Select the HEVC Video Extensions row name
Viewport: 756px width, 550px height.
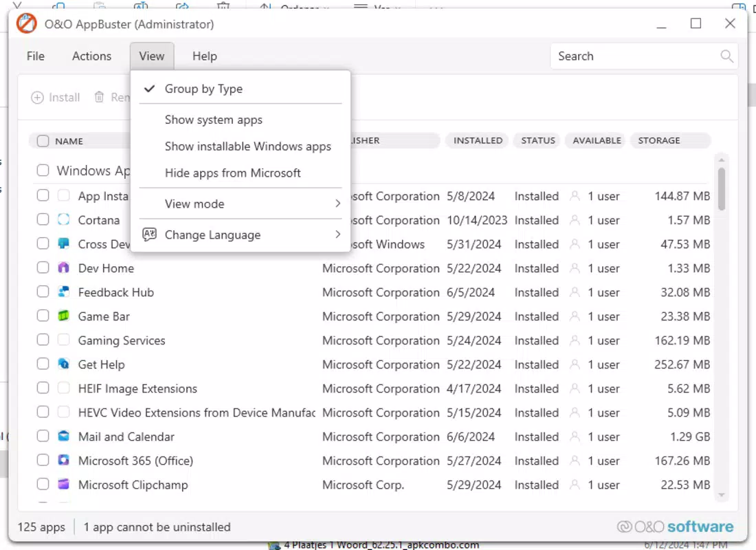pyautogui.click(x=197, y=412)
